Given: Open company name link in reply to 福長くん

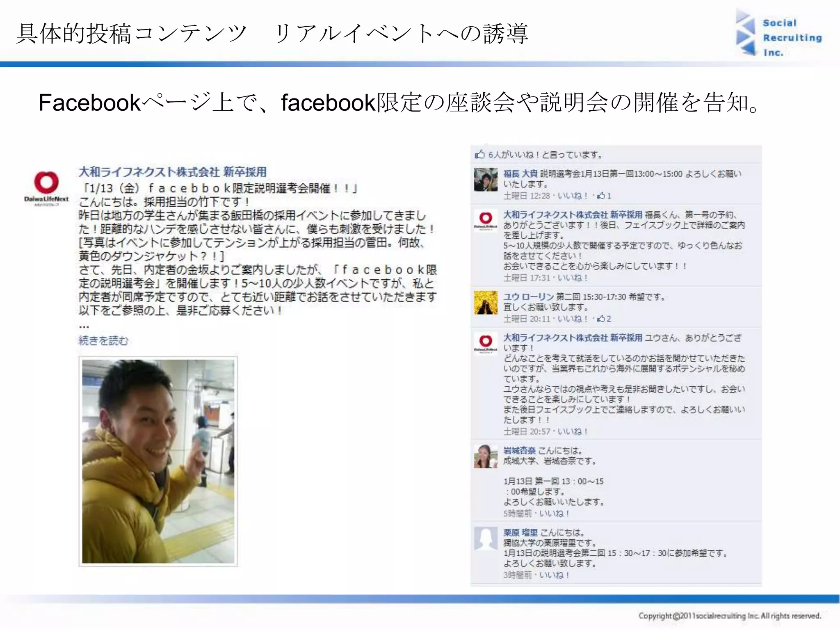Looking at the screenshot, I should coord(573,215).
